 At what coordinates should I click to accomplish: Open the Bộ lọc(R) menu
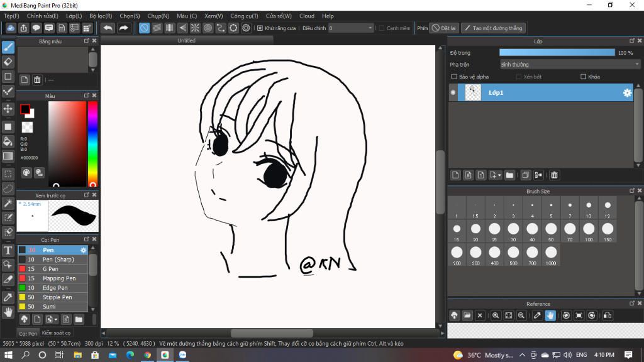click(x=101, y=16)
